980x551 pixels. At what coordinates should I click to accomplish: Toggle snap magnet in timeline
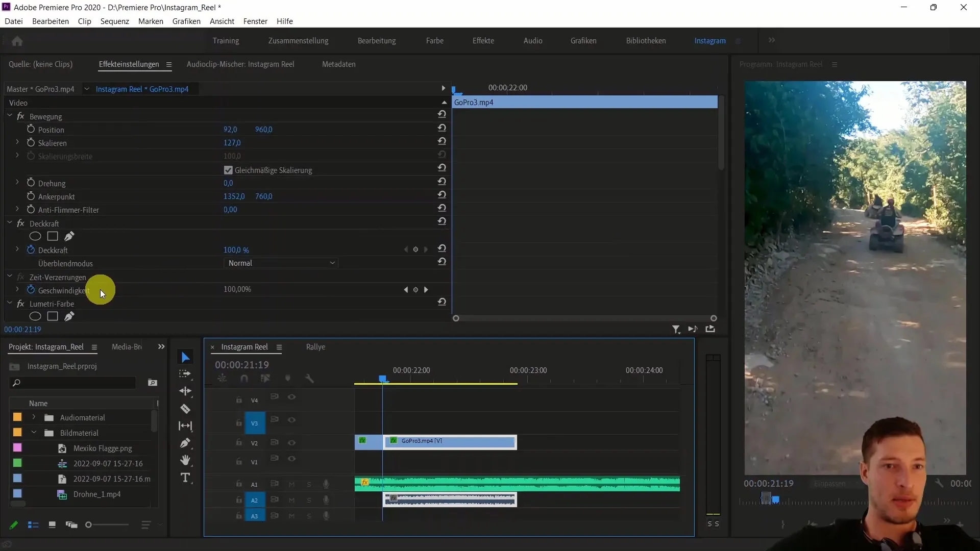(x=244, y=379)
